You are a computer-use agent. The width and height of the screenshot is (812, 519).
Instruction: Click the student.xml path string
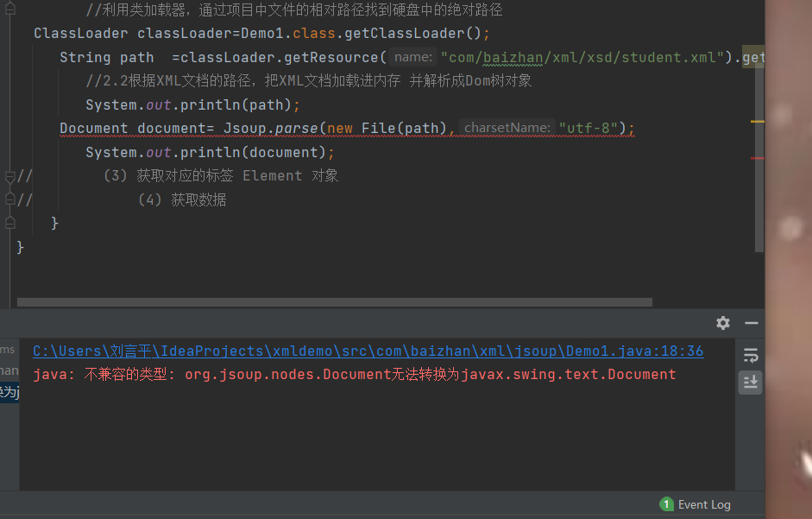(x=582, y=58)
